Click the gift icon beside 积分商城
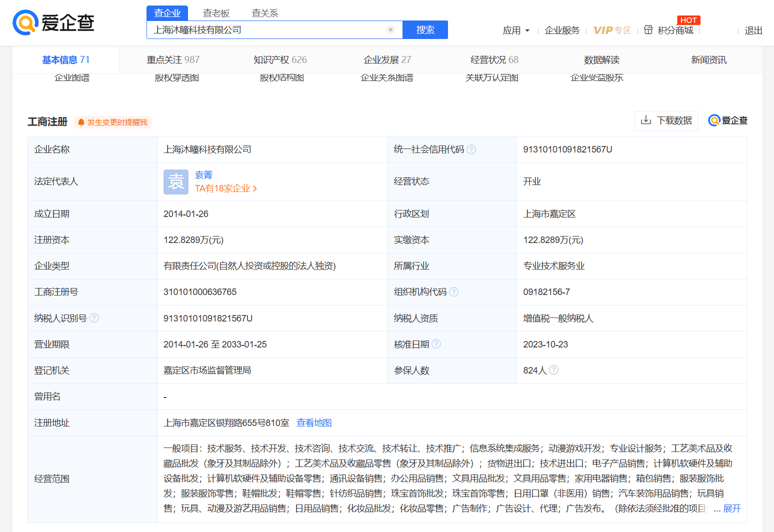 [647, 30]
